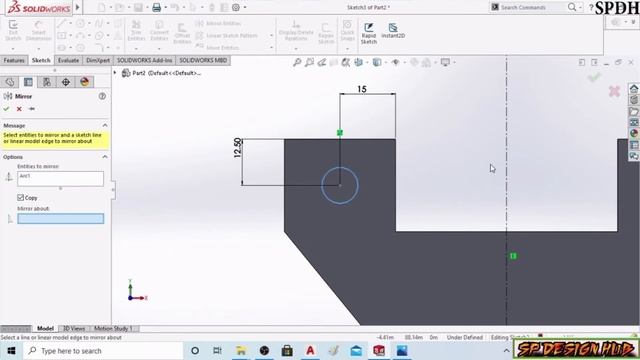Switch to the Features tab
This screenshot has width=640, height=360.
click(x=14, y=60)
